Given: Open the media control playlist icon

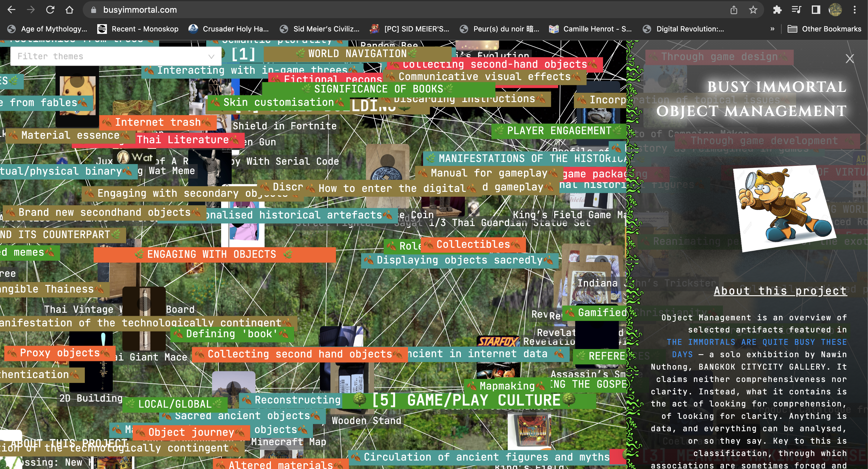Looking at the screenshot, I should pos(796,10).
